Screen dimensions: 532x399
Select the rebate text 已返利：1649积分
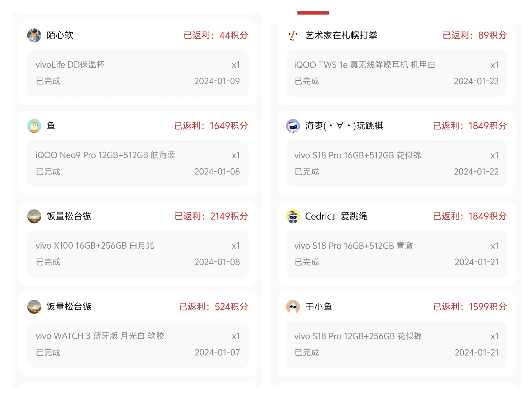(x=211, y=126)
